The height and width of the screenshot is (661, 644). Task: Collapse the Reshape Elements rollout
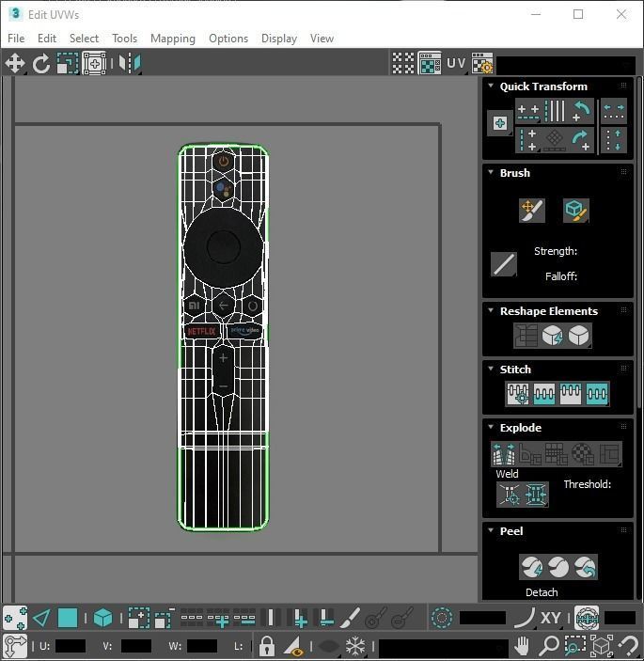click(x=491, y=310)
